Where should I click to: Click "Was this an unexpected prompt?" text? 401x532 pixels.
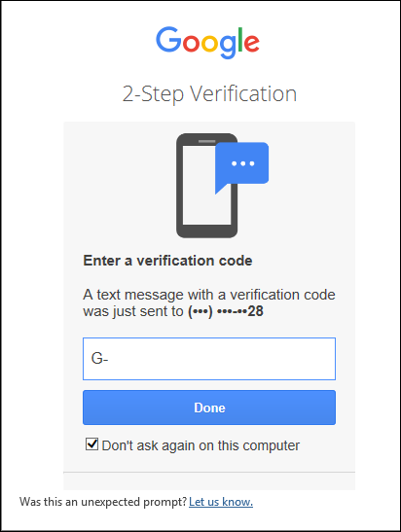click(x=103, y=502)
